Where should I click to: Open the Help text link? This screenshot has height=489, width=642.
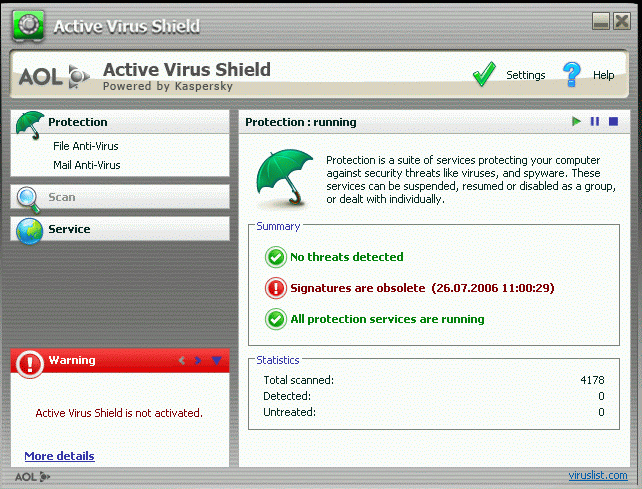[x=604, y=75]
